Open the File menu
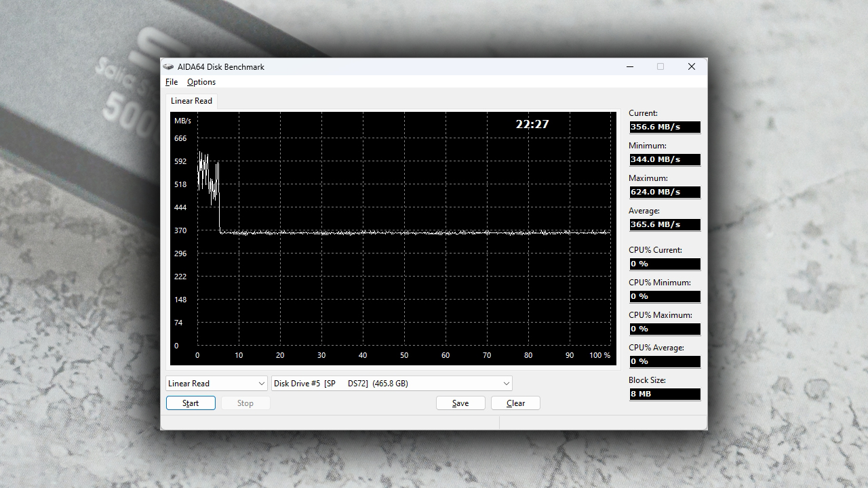Viewport: 868px width, 488px height. pyautogui.click(x=172, y=82)
